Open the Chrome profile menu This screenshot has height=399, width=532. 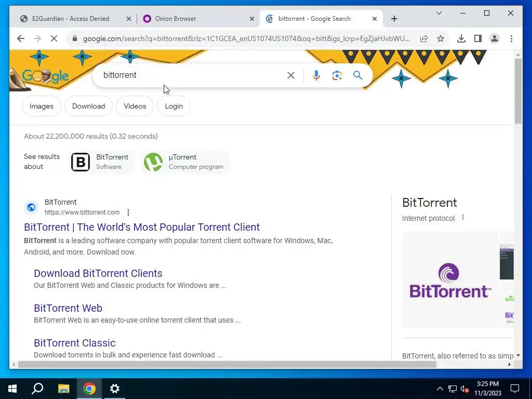pos(495,38)
